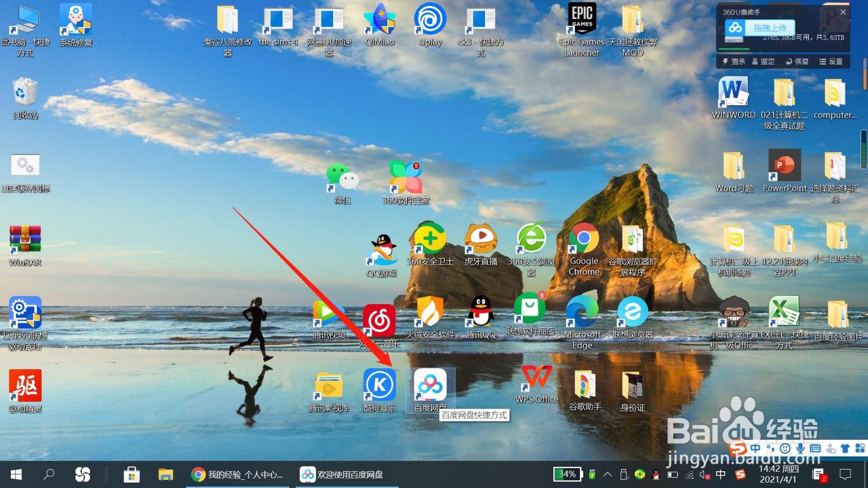Open 腾讯影视库 folder icon
868x488 pixels.
[x=329, y=391]
